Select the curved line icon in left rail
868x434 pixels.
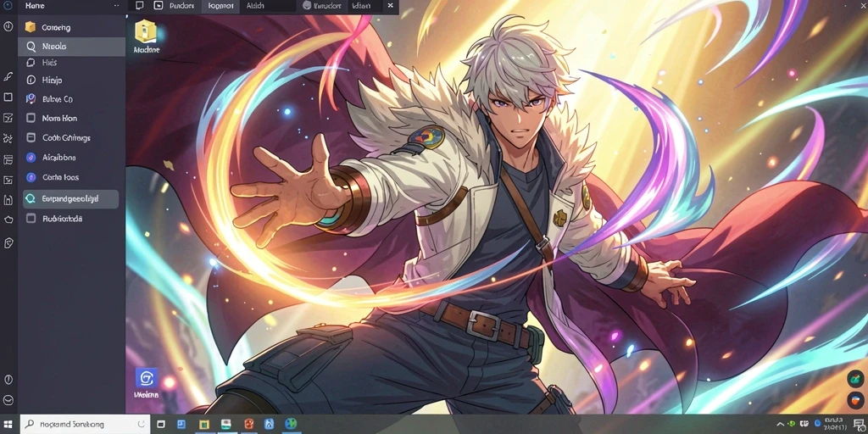(8, 76)
